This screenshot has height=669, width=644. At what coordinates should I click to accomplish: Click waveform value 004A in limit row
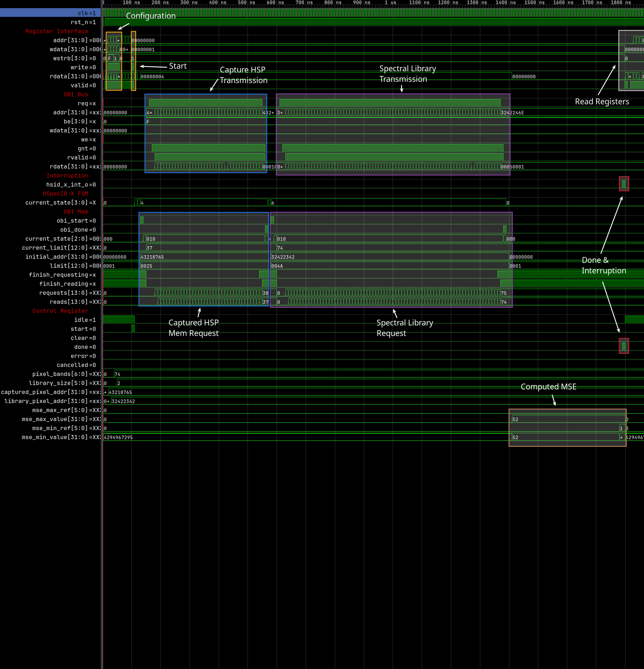pyautogui.click(x=277, y=266)
